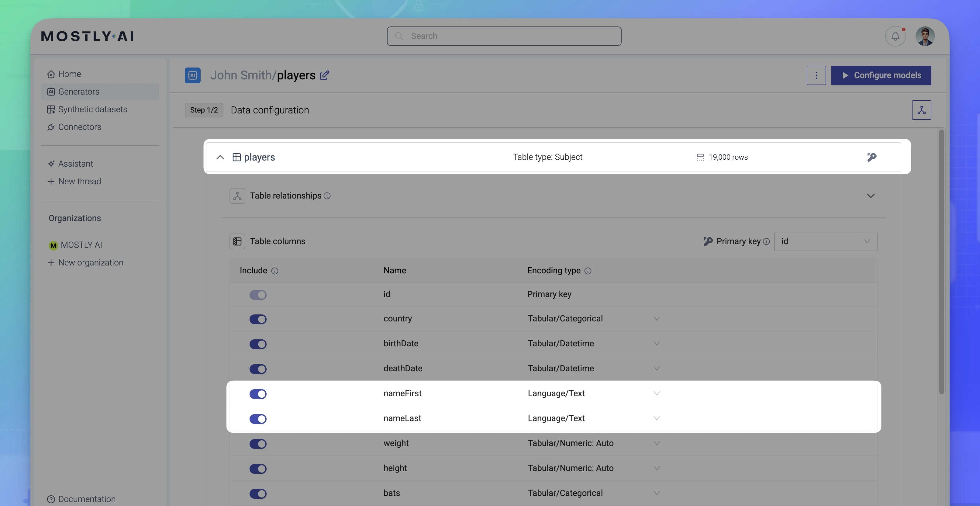Collapse the players table section

[220, 157]
